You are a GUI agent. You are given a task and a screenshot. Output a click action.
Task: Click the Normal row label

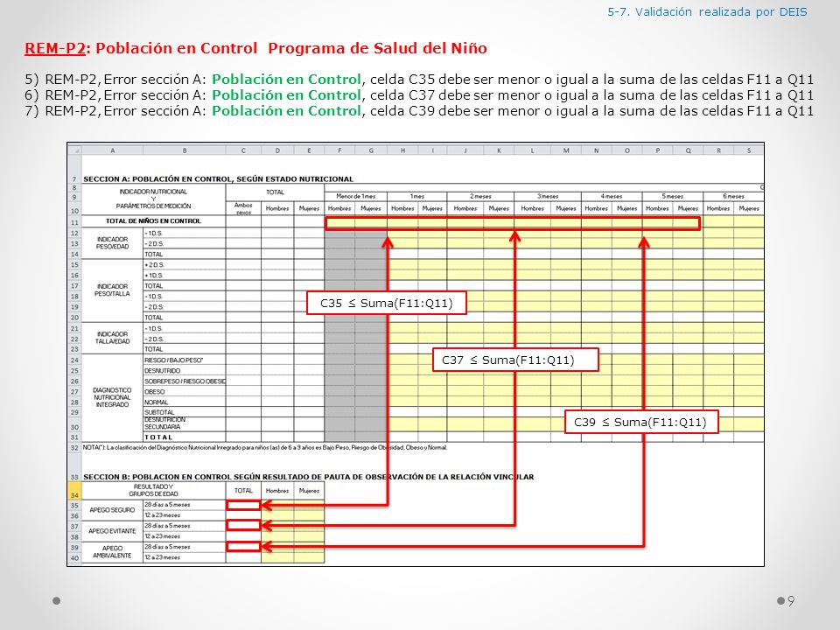click(156, 402)
